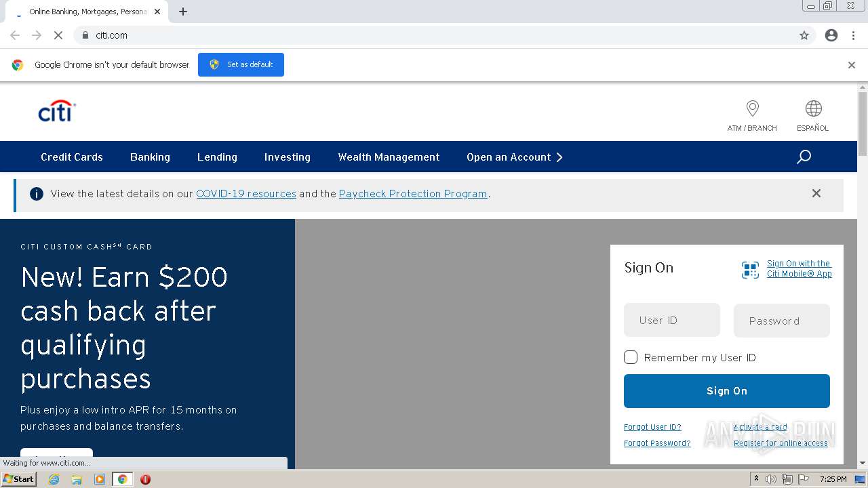Go back using the browser back arrow
Image resolution: width=868 pixels, height=488 pixels.
click(15, 35)
